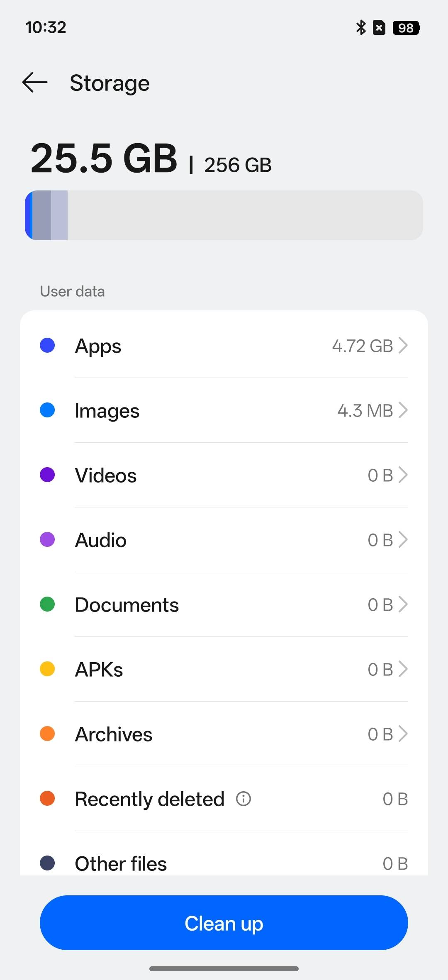Tap the battery indicator showing 98
Image resolution: width=448 pixels, height=980 pixels.
406,27
